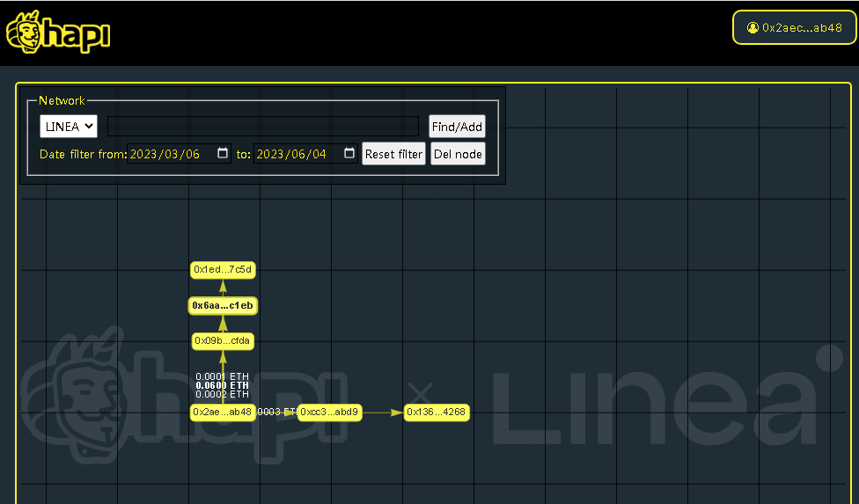Select graph node 0xcc3...abd9
Image resolution: width=859 pixels, height=504 pixels.
(x=330, y=412)
